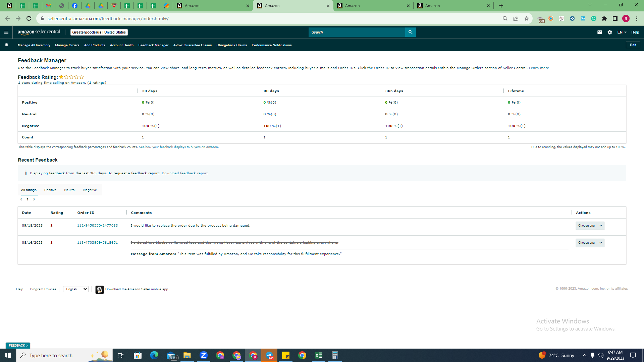Screen dimensions: 644x362
Task: Open Performance Notifications menu item
Action: point(272,45)
